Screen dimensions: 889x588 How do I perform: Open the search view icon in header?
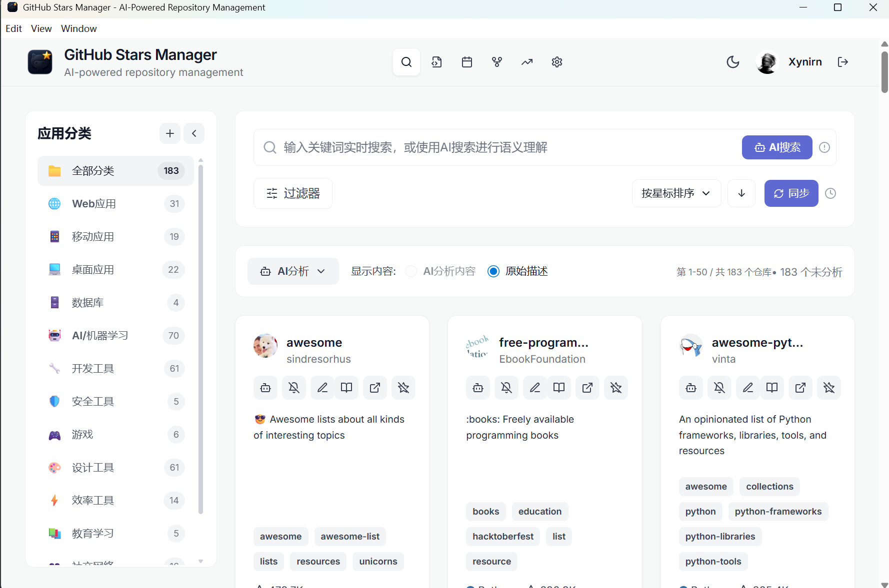406,62
